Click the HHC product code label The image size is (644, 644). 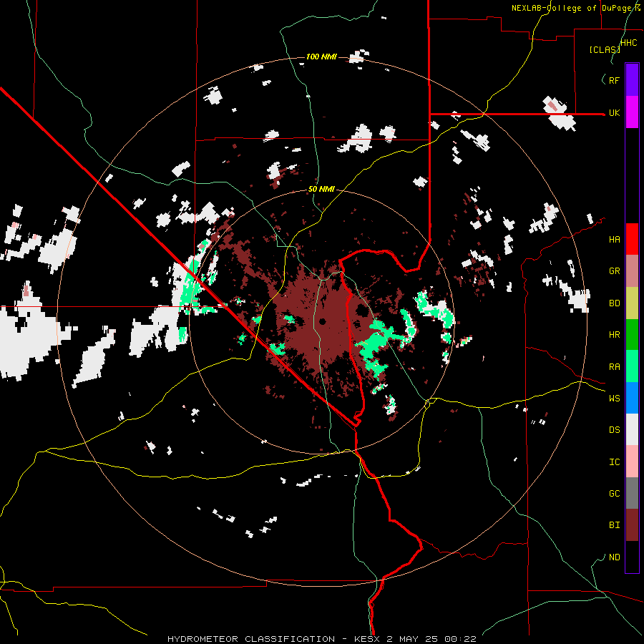click(628, 43)
